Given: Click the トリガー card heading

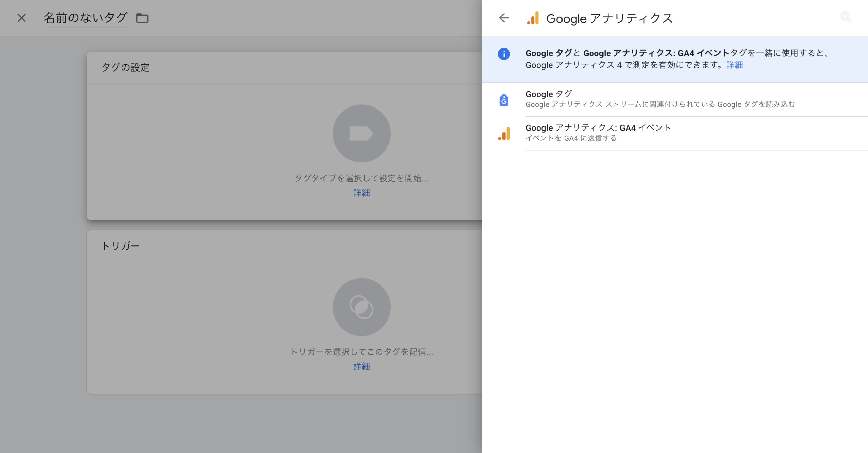Looking at the screenshot, I should [121, 246].
